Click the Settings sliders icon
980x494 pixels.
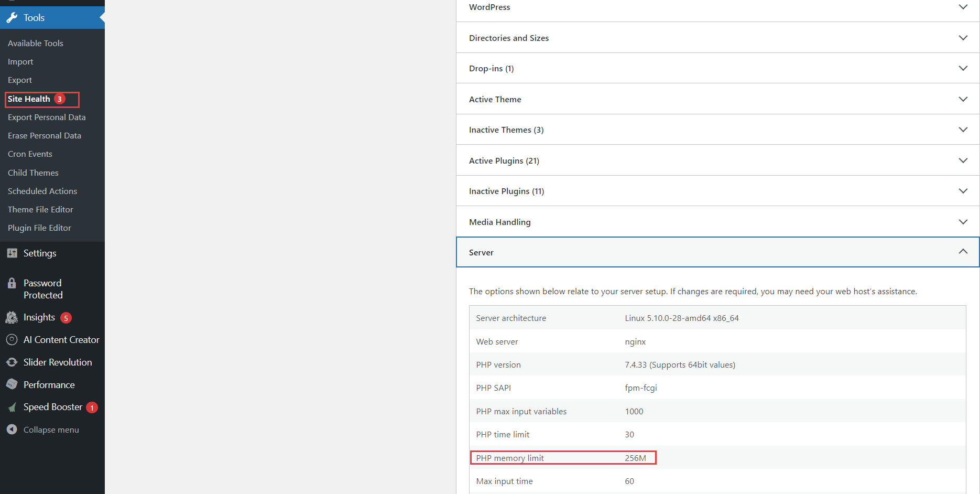(x=12, y=253)
